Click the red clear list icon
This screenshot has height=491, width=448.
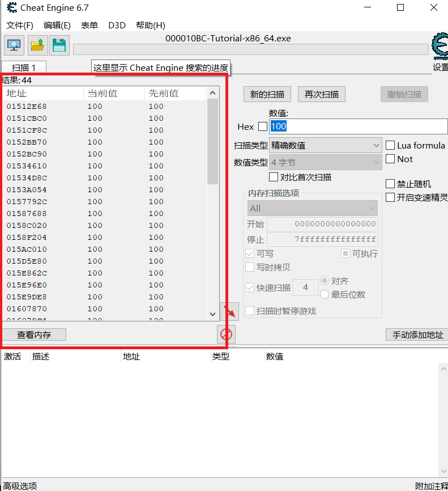pyautogui.click(x=226, y=334)
